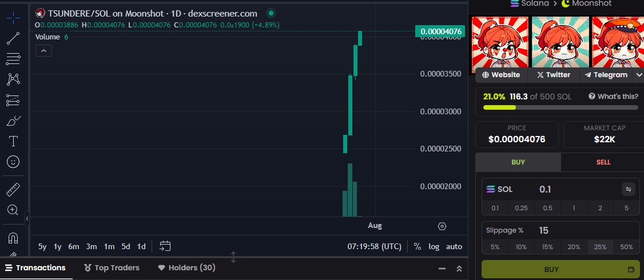644x280 pixels.
Task: Collapse the Volume indicator legend
Action: (x=43, y=51)
